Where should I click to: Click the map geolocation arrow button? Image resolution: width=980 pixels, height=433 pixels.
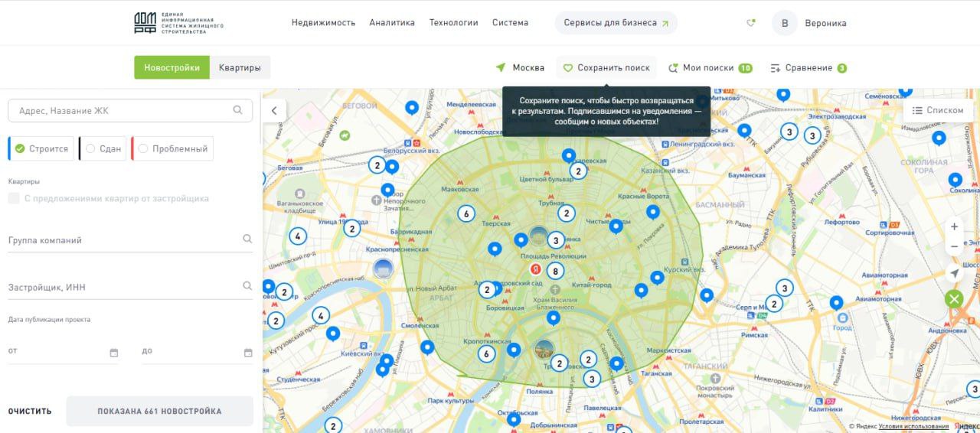point(954,273)
